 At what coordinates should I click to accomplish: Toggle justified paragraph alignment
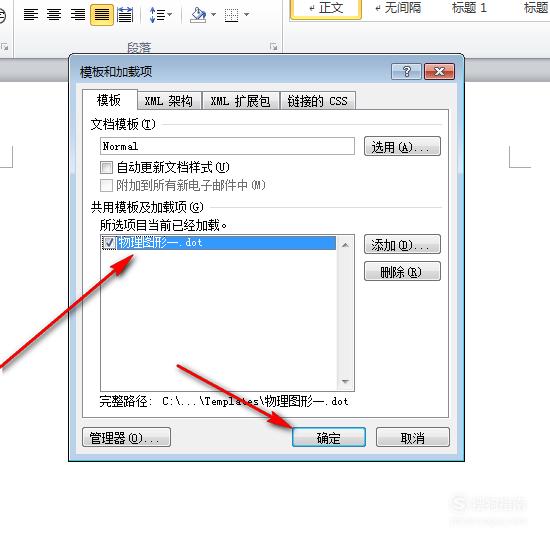[102, 15]
